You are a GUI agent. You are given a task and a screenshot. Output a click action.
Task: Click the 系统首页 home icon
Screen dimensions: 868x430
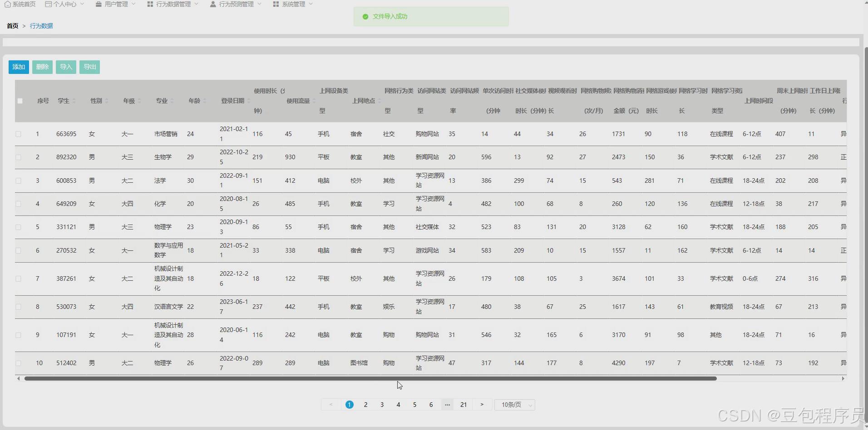tap(7, 4)
